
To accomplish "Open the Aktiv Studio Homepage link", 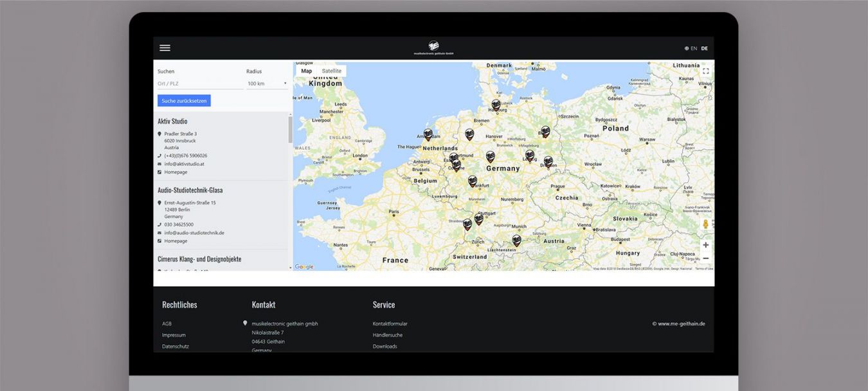I will [x=176, y=172].
